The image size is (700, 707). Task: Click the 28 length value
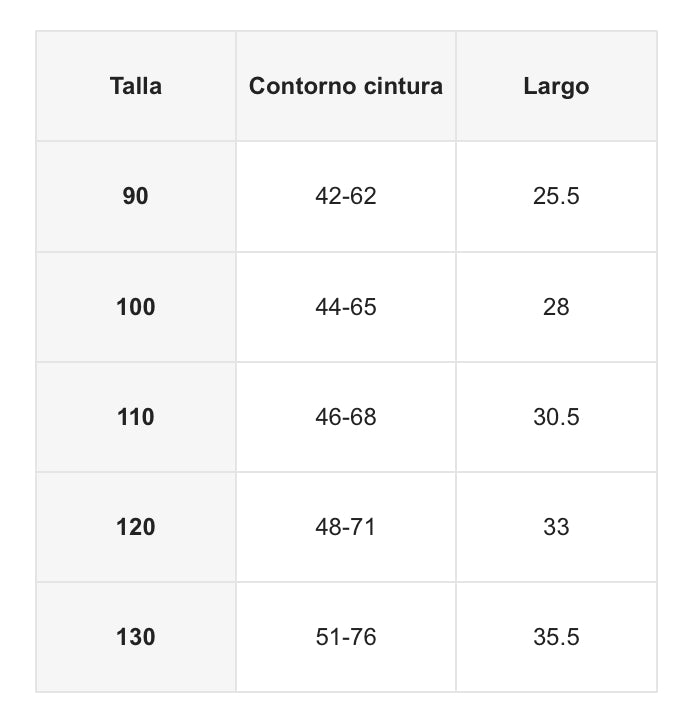coord(556,306)
